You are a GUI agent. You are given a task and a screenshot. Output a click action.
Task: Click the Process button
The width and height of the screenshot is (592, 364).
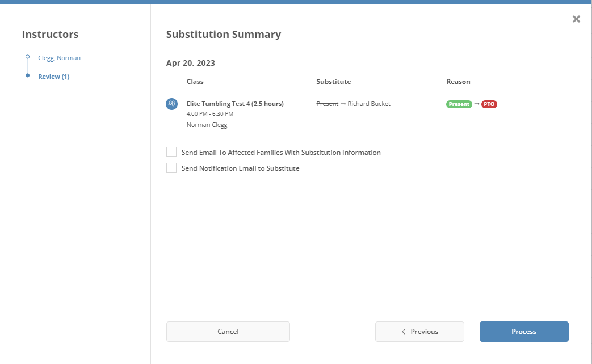click(524, 332)
